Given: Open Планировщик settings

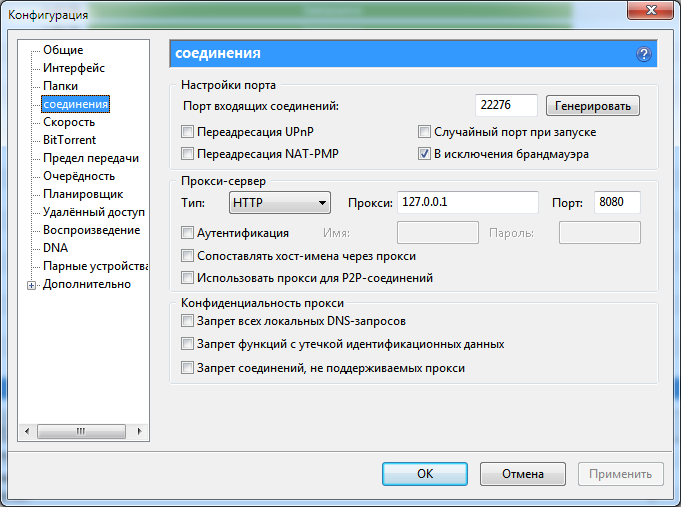Looking at the screenshot, I should click(x=83, y=194).
